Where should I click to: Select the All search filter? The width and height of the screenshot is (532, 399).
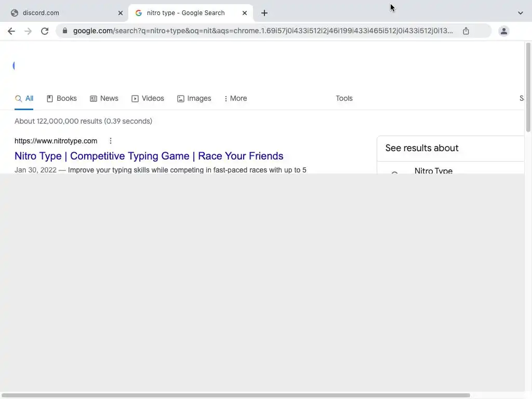pos(24,98)
